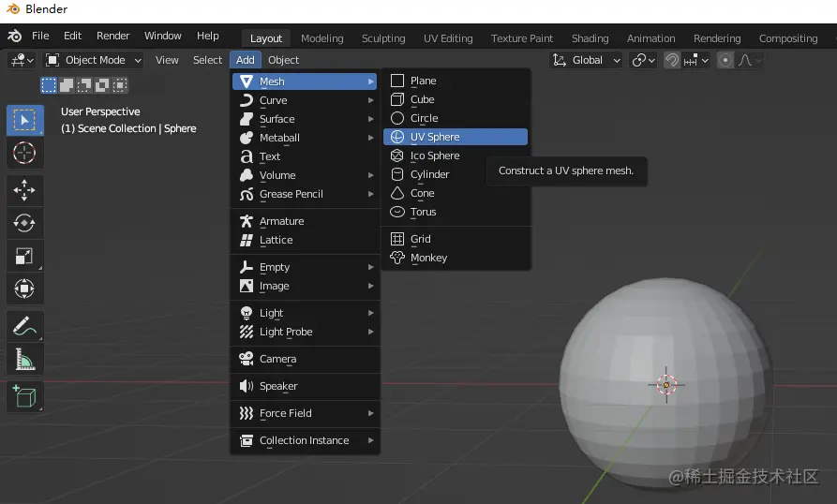The image size is (837, 504).
Task: Switch to the UV Editing workspace tab
Action: pyautogui.click(x=448, y=38)
